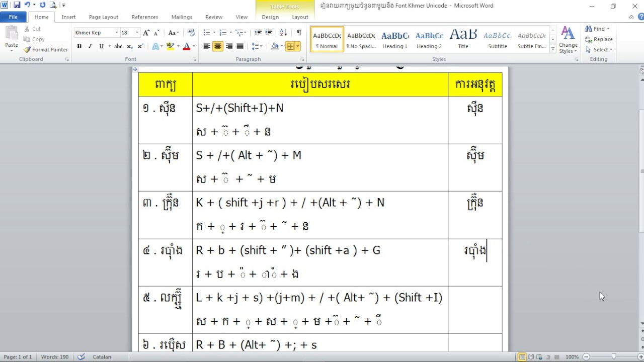Open the Multilevel List dropdown

(240, 33)
